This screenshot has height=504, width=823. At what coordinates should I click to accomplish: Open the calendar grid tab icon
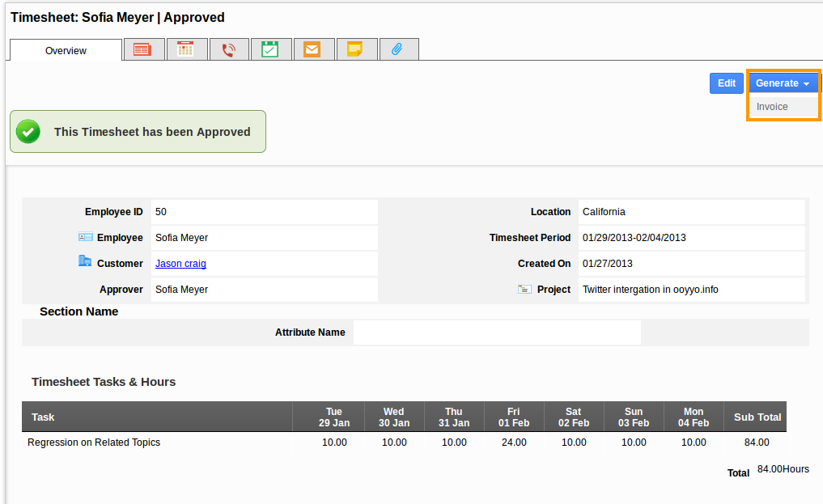tap(186, 50)
